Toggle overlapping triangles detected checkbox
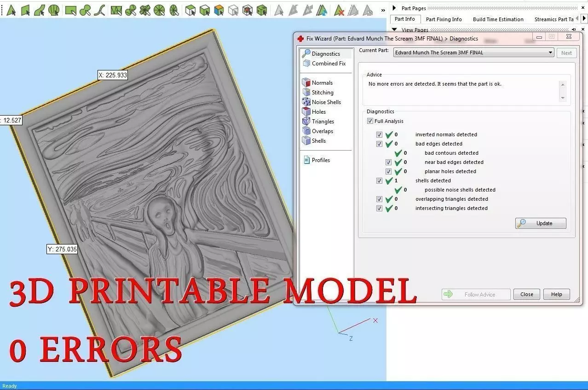Viewport: 588px width, 390px height. (x=379, y=199)
